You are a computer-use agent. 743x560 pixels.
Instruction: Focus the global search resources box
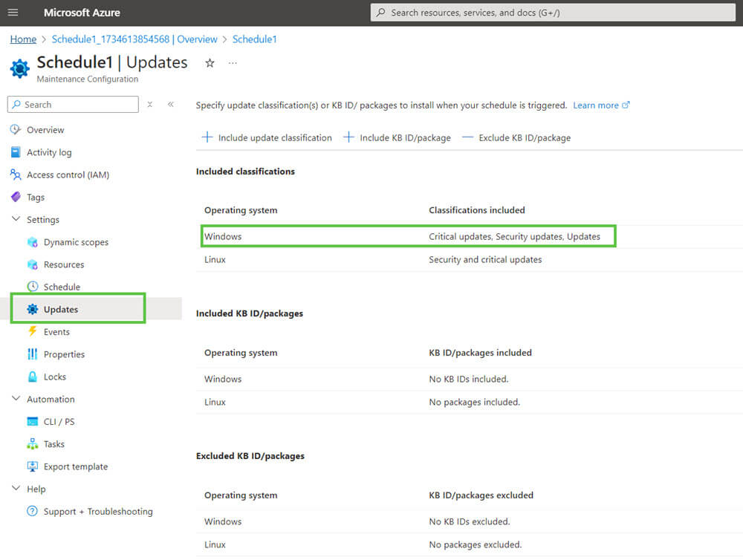click(553, 13)
